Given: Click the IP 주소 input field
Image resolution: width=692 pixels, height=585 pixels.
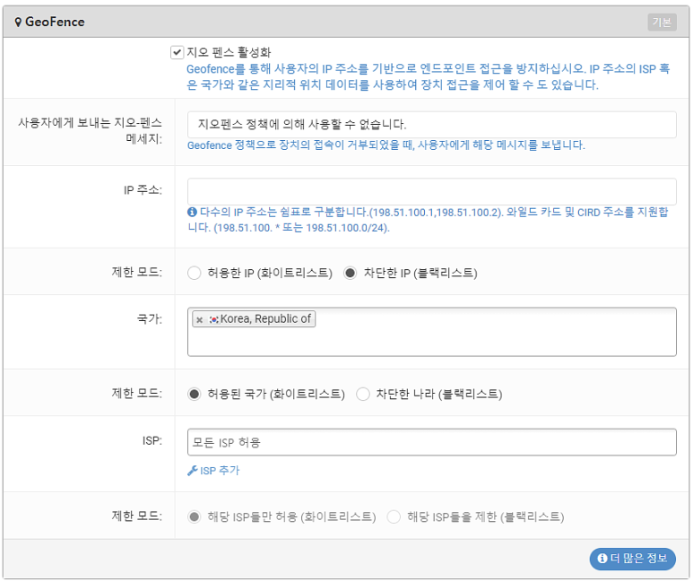Looking at the screenshot, I should 432,191.
